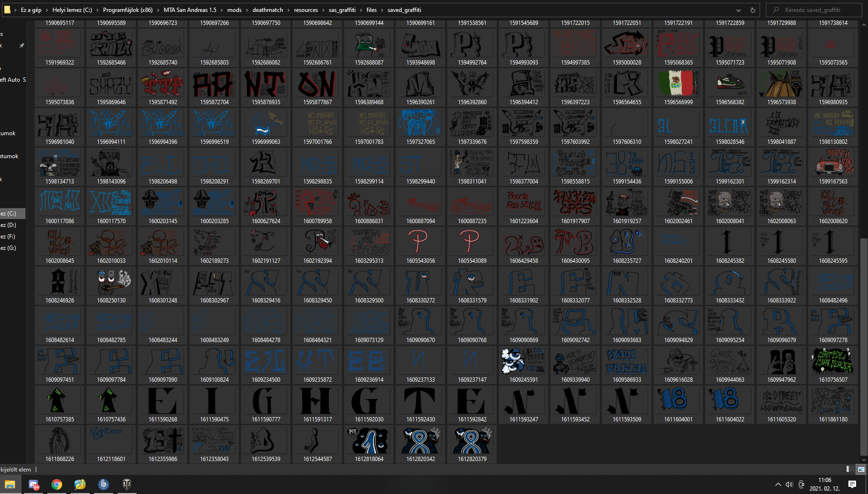Open the action center notification icon
Image resolution: width=868 pixels, height=494 pixels.
point(852,484)
